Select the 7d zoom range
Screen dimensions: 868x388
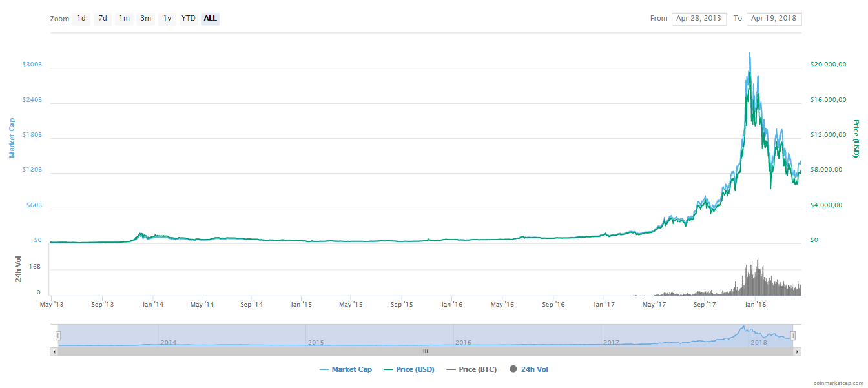103,19
